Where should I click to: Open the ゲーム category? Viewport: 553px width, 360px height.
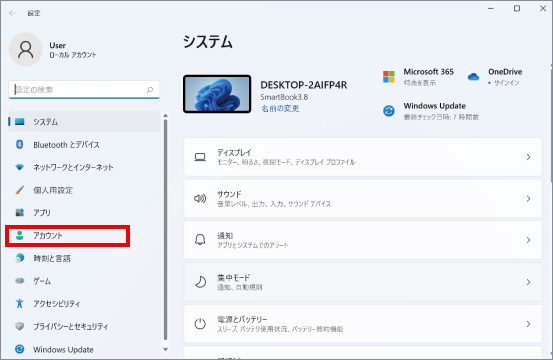[x=84, y=281]
